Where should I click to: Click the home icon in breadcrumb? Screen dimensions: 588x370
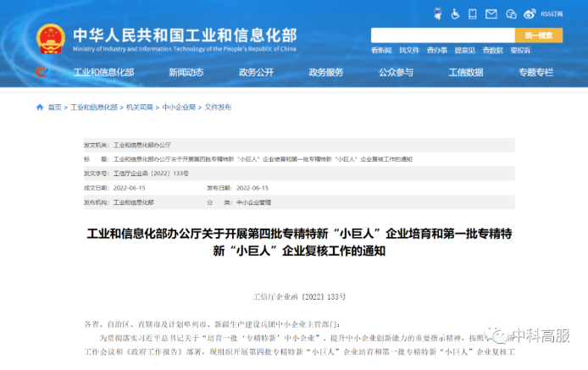point(40,108)
